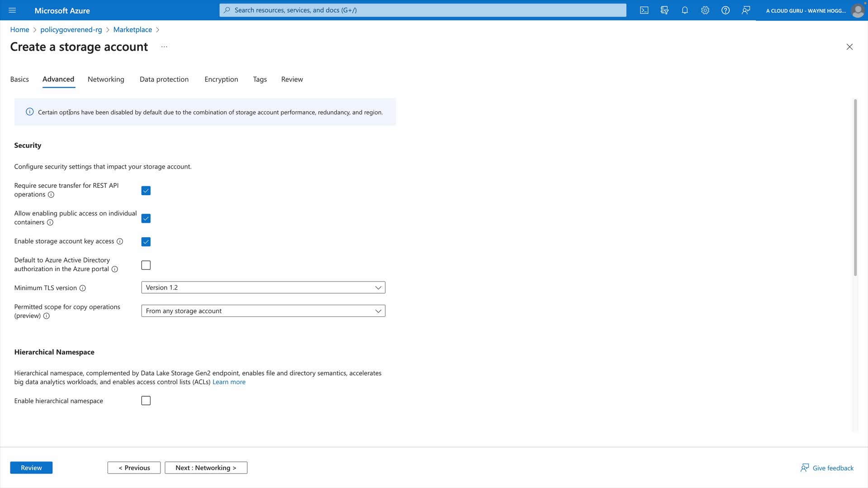The image size is (868, 488).
Task: Click the feedback icon in header
Action: pos(745,10)
